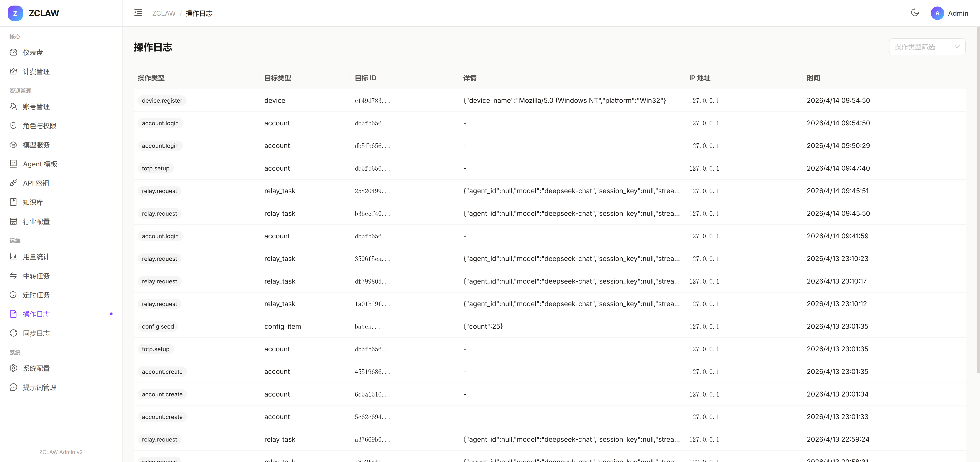Click the 知识库 book icon
The width and height of the screenshot is (980, 462).
tap(14, 202)
